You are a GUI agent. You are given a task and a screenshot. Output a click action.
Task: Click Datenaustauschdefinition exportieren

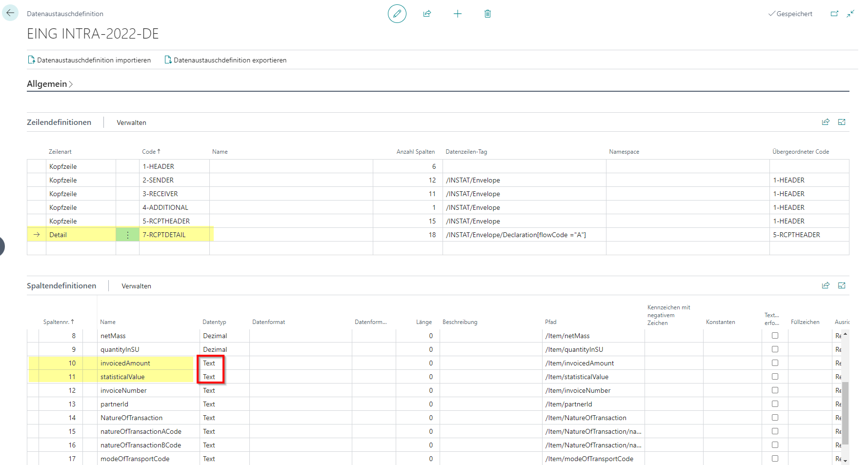click(230, 60)
